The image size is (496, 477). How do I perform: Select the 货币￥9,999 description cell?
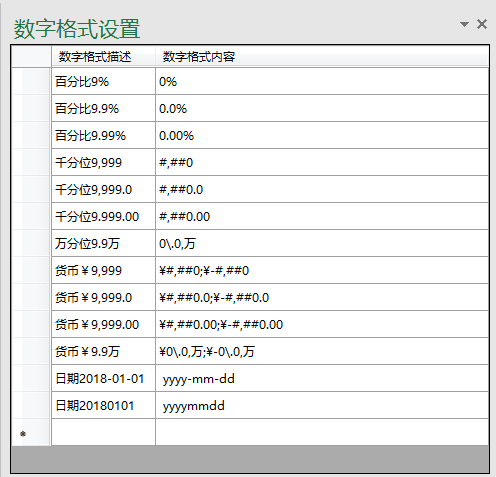click(103, 271)
